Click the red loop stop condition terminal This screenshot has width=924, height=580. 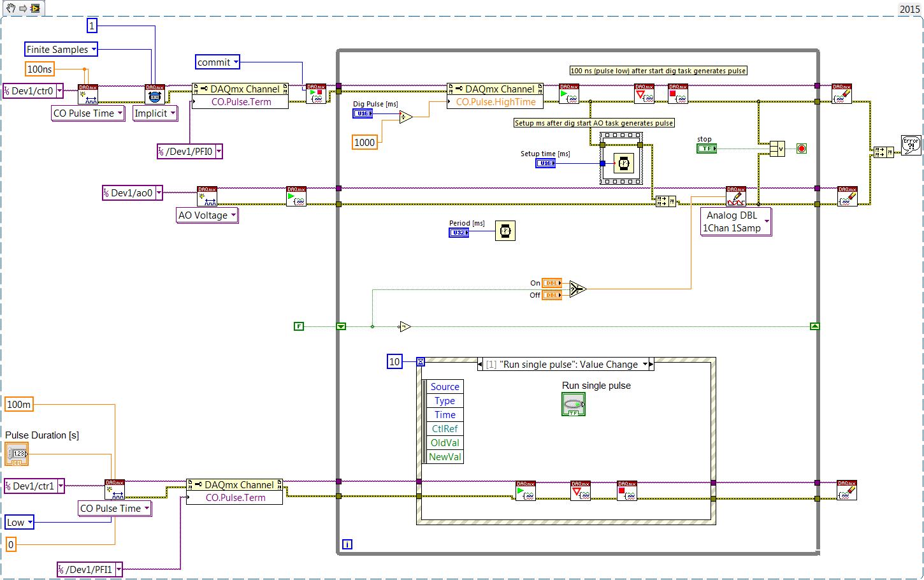coord(802,149)
